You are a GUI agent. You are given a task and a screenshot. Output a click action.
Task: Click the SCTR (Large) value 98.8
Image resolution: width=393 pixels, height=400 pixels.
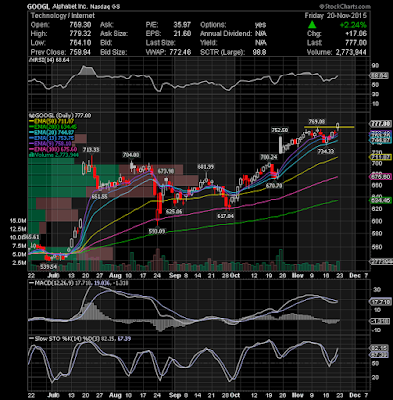click(x=260, y=52)
